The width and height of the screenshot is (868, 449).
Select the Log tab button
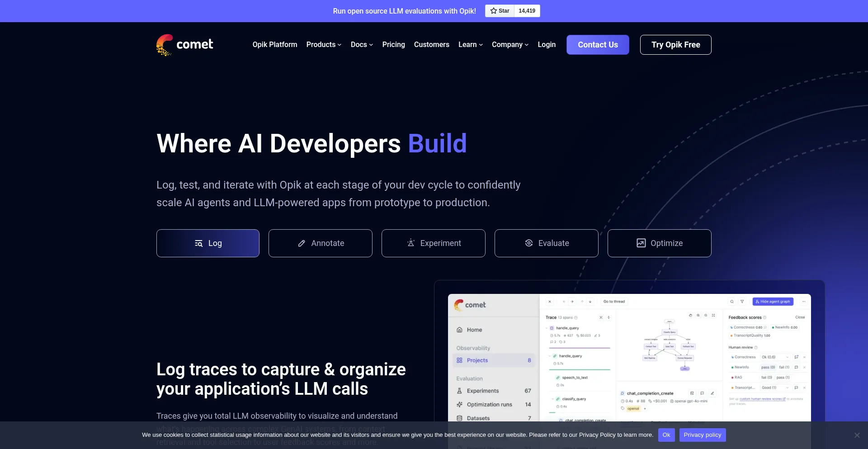click(x=208, y=243)
